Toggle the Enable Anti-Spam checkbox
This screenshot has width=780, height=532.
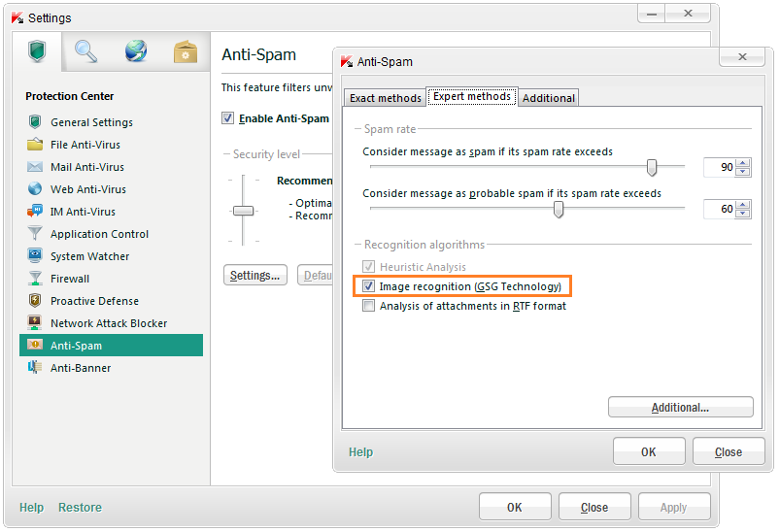coord(228,118)
